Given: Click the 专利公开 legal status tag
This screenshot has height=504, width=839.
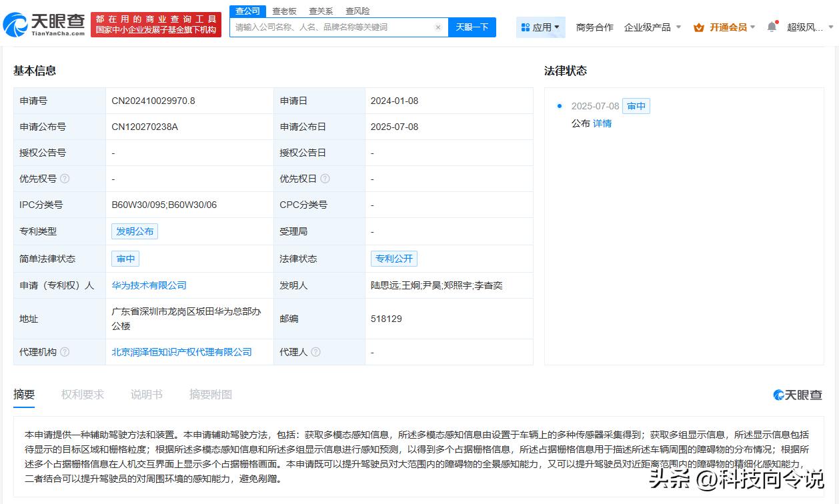Looking at the screenshot, I should (x=394, y=259).
